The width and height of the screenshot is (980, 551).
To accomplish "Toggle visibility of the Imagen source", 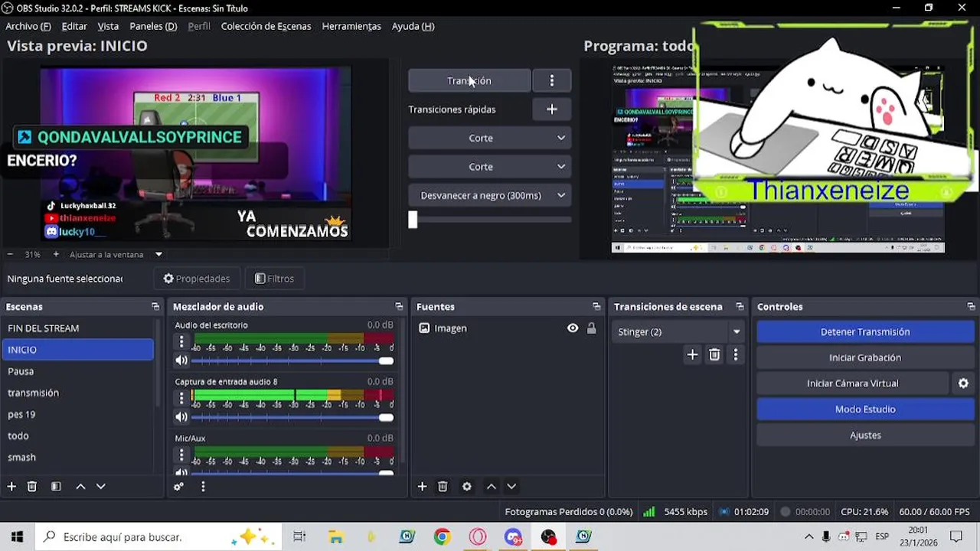I will [x=573, y=328].
